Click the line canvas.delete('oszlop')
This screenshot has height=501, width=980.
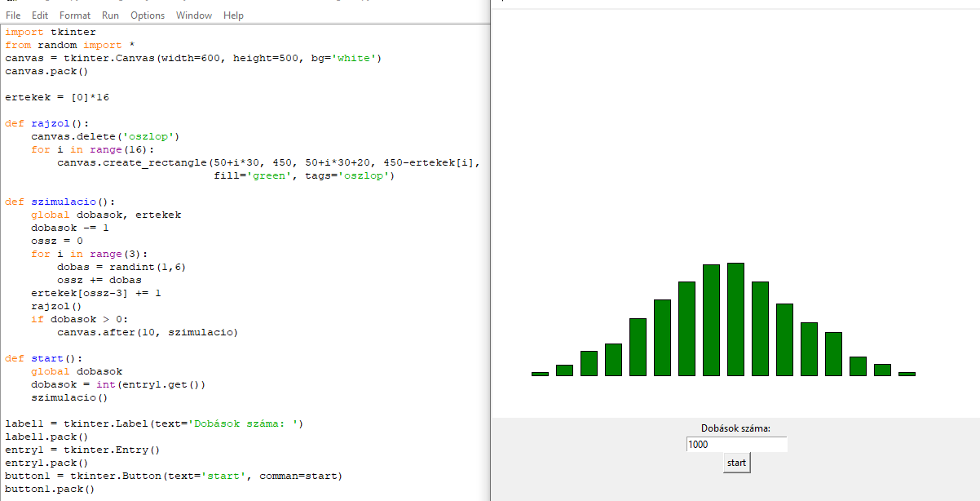(x=105, y=136)
